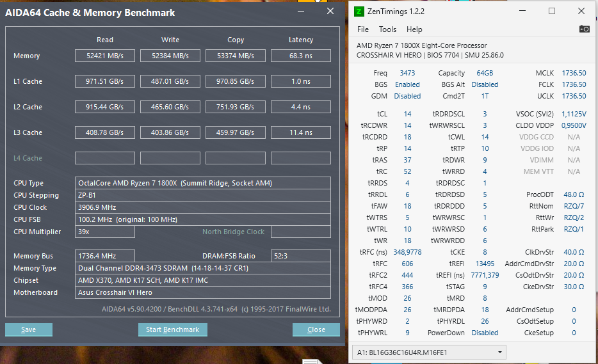The height and width of the screenshot is (364, 598).
Task: Expand the A1 memory module dropdown
Action: point(429,352)
